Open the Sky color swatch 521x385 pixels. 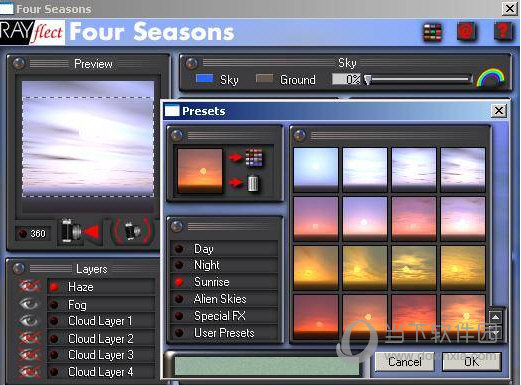pos(204,78)
